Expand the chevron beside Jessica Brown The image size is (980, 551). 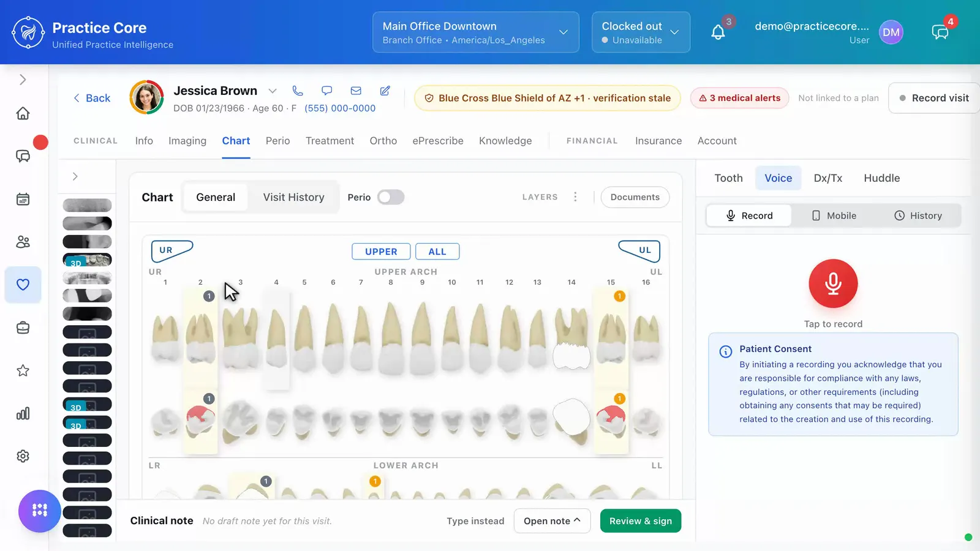pos(273,91)
